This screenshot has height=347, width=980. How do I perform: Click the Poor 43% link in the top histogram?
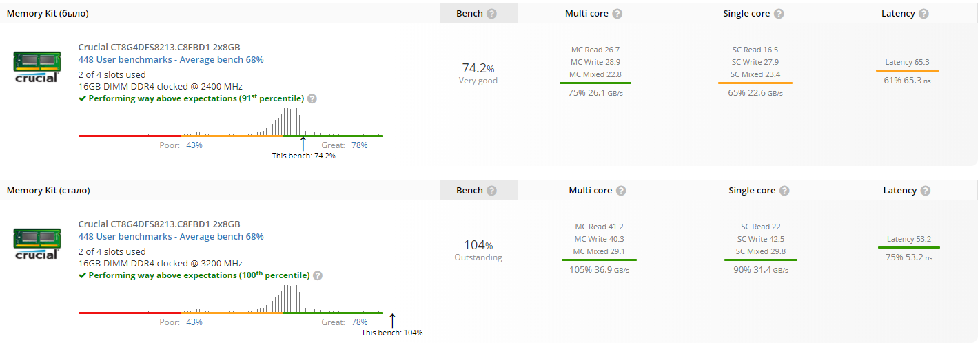pyautogui.click(x=194, y=145)
